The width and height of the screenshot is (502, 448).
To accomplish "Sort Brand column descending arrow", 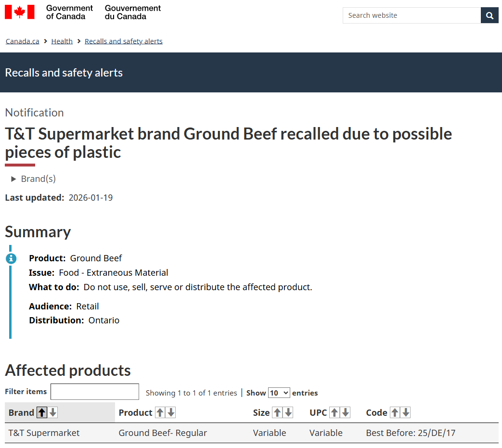I will pos(53,412).
